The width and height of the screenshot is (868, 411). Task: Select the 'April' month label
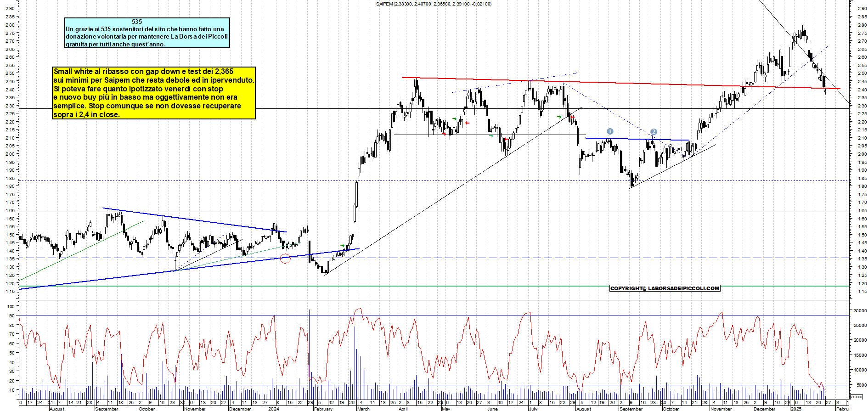[x=403, y=409]
